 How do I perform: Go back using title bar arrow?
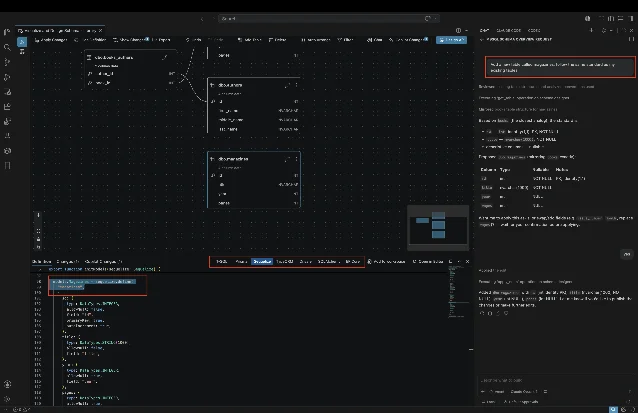[202, 19]
